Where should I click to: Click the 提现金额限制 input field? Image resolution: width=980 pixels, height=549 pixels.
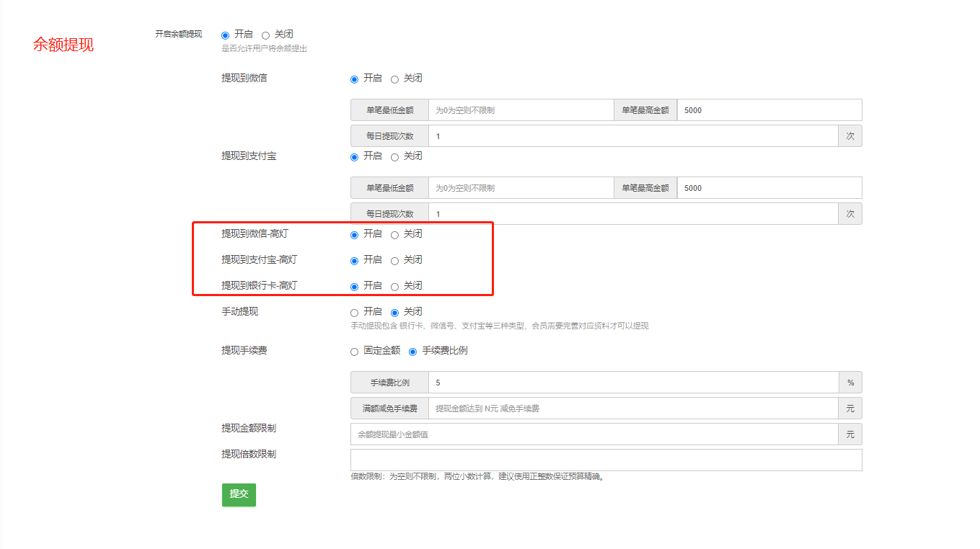(x=593, y=434)
